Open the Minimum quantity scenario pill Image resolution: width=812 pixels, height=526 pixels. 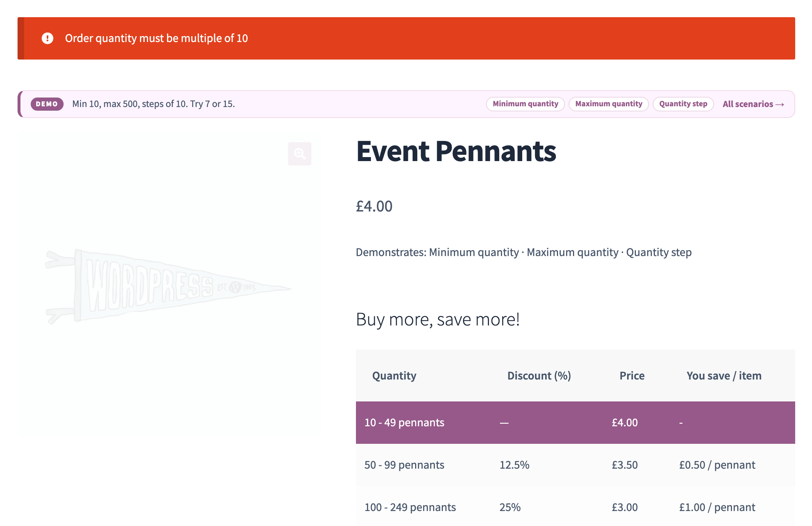(525, 104)
